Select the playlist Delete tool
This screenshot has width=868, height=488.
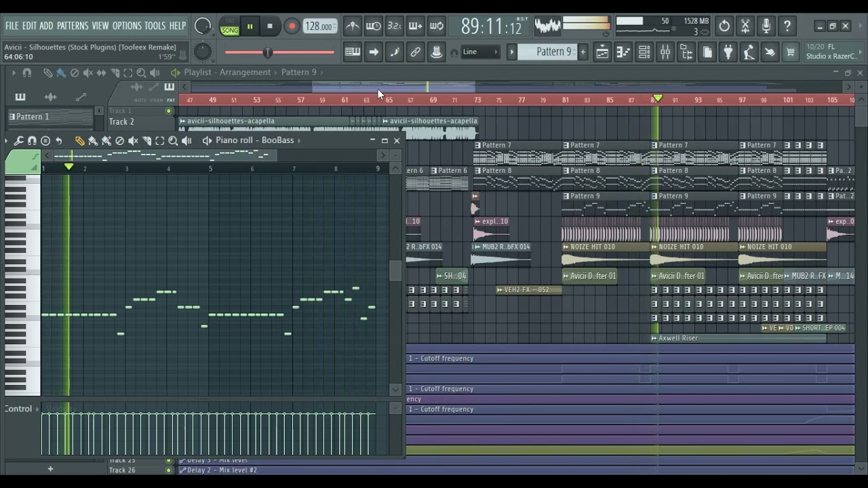tap(75, 73)
